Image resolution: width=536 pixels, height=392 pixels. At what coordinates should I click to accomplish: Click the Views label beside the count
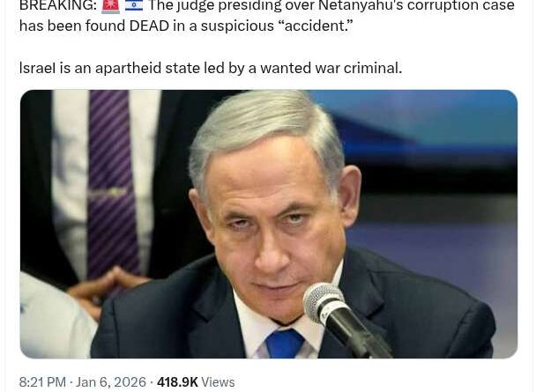tap(218, 381)
